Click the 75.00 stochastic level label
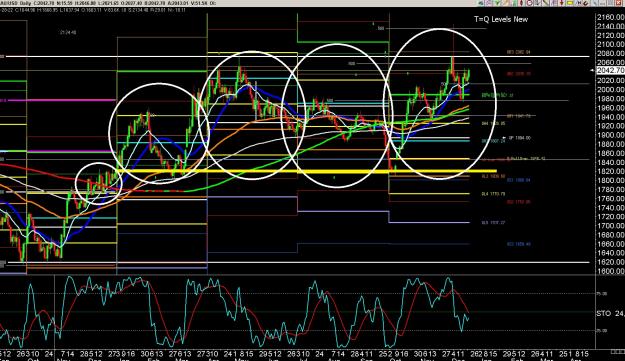 pyautogui.click(x=602, y=294)
